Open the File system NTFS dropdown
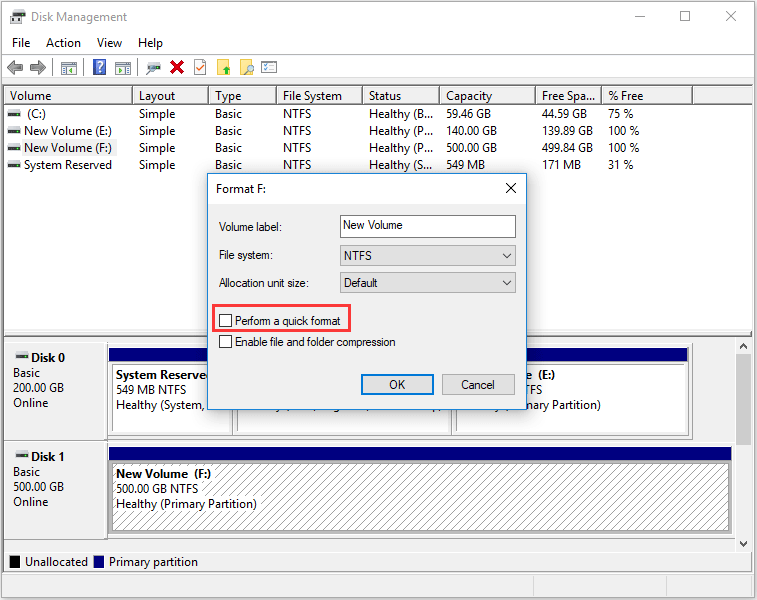This screenshot has height=600, width=757. [x=428, y=255]
